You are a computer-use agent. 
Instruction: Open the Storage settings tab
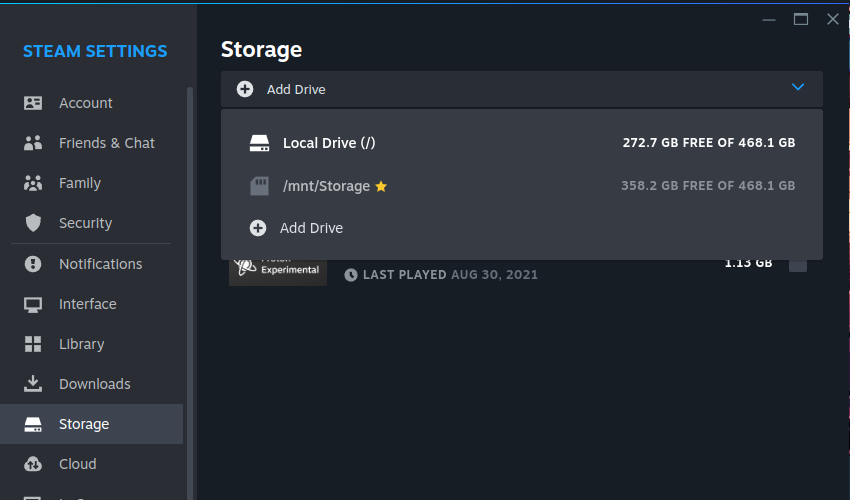click(x=84, y=424)
